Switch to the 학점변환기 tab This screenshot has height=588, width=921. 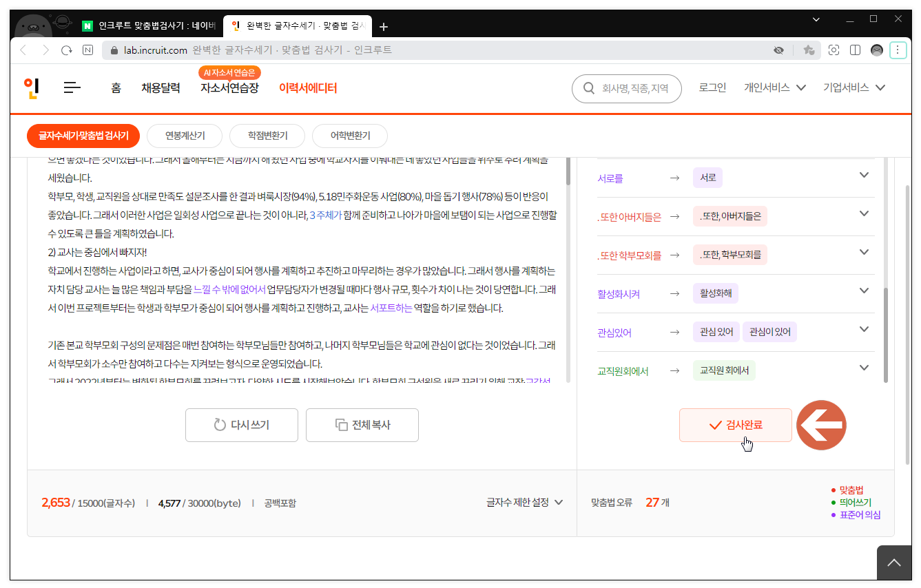point(267,136)
